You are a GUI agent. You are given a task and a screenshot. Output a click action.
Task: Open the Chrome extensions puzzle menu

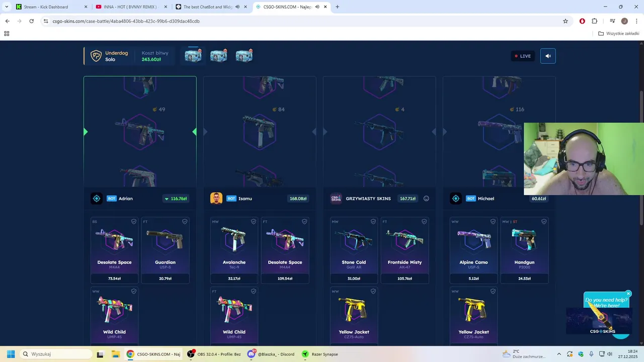click(595, 21)
